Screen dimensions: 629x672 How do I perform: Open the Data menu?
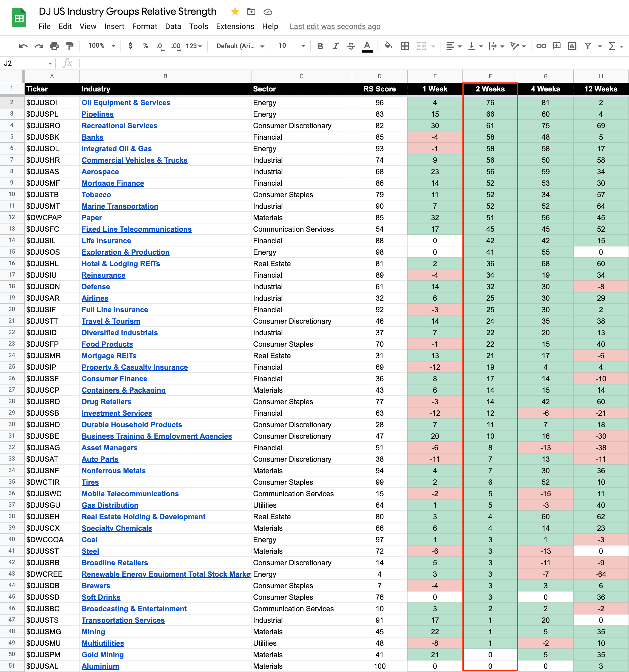coord(173,26)
